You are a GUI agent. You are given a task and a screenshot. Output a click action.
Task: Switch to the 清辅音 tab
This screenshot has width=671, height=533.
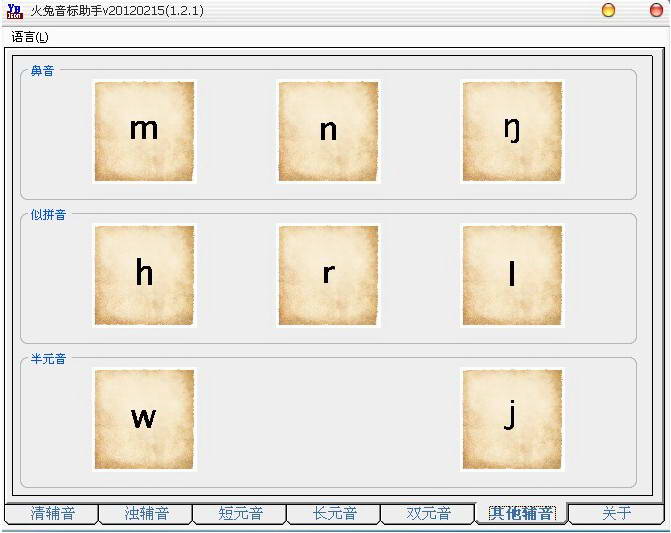[52, 514]
